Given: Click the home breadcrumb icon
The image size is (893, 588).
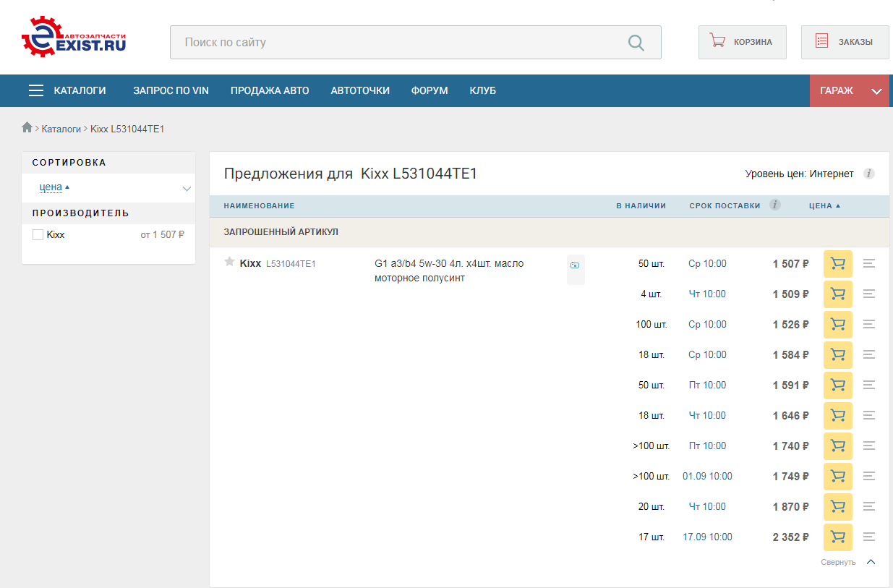Looking at the screenshot, I should click(27, 128).
